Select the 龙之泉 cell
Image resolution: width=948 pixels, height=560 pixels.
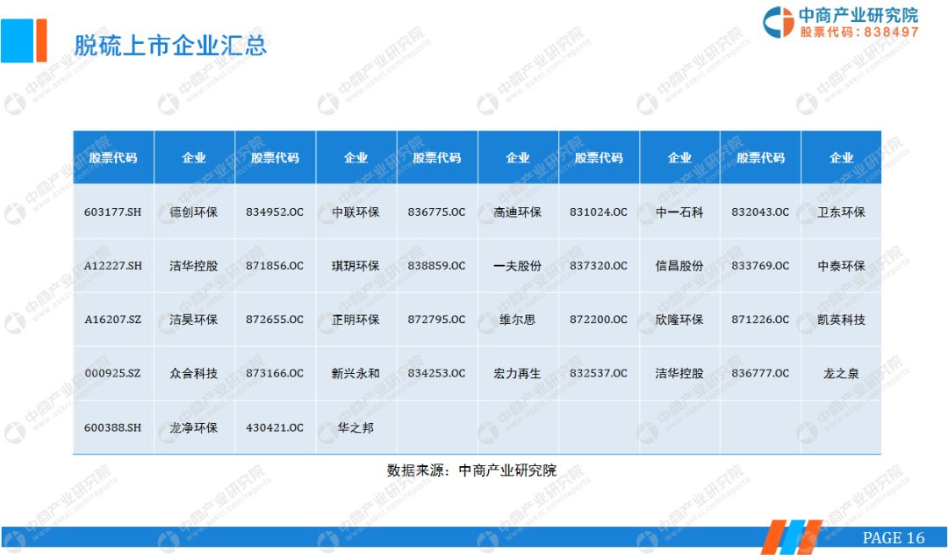[841, 373]
